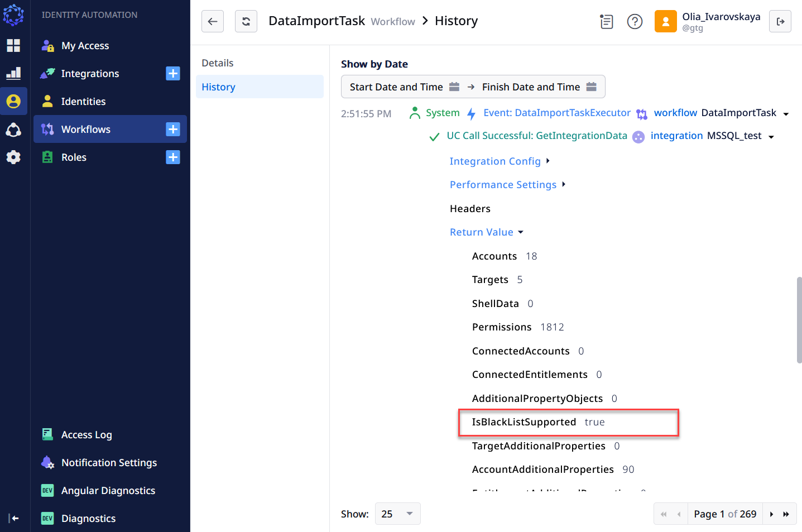The width and height of the screenshot is (802, 532).
Task: Collapse the Return Value section
Action: (x=487, y=232)
